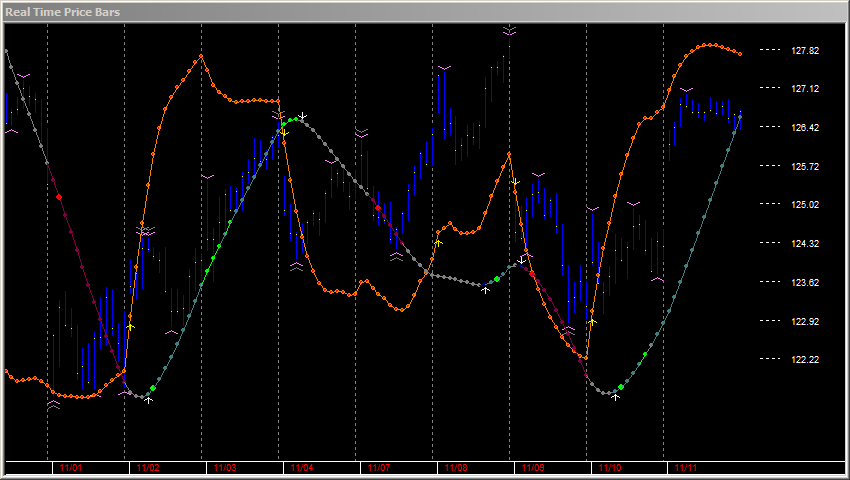Image resolution: width=850 pixels, height=480 pixels.
Task: Select the 11/11 date label
Action: point(686,468)
